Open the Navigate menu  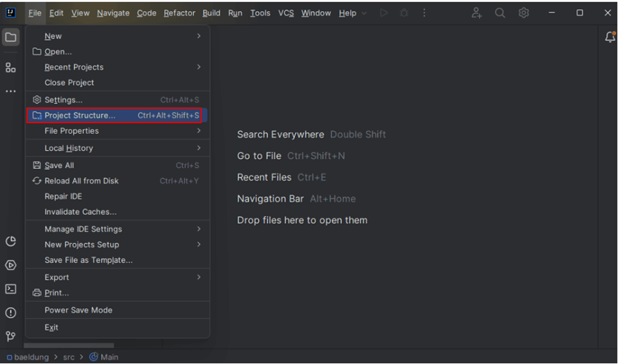[113, 13]
